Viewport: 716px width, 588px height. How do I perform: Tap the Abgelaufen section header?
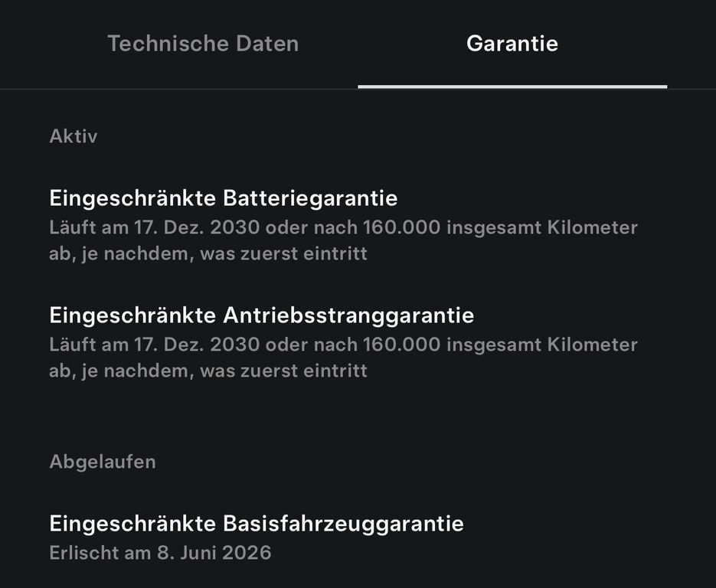click(x=103, y=462)
